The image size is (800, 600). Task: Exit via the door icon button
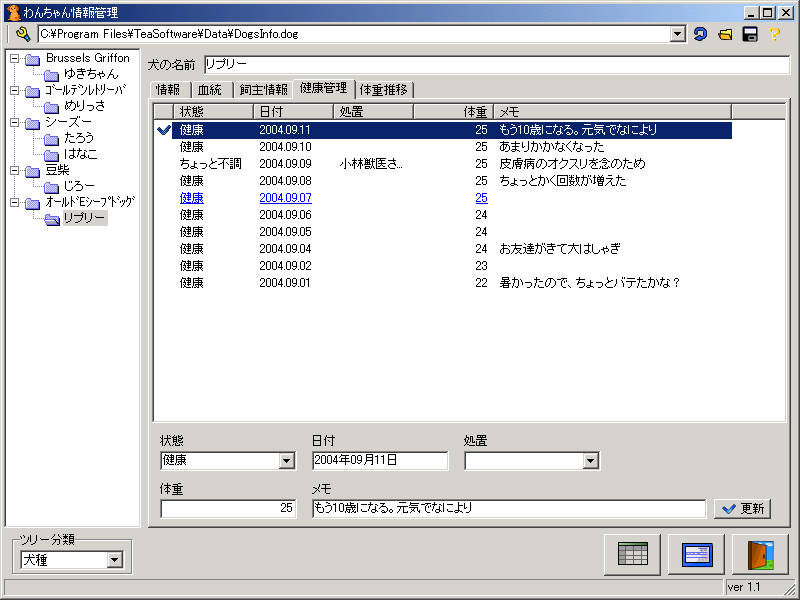tap(760, 554)
